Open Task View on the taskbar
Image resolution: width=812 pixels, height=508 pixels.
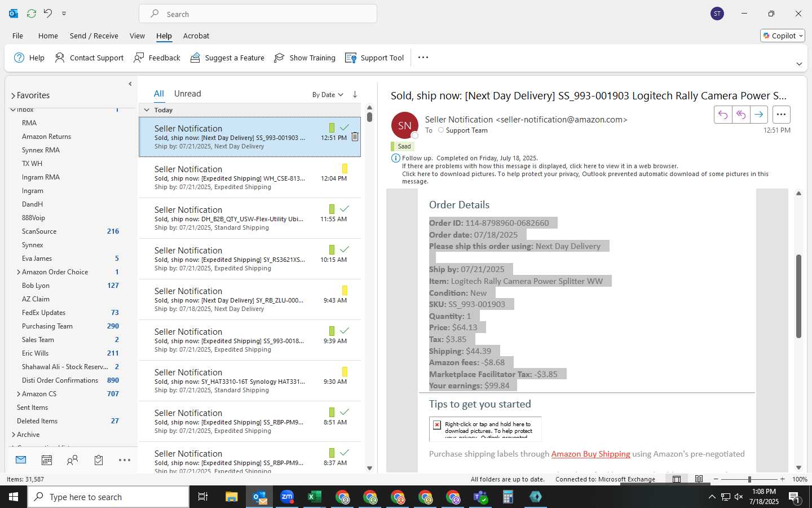pyautogui.click(x=202, y=497)
